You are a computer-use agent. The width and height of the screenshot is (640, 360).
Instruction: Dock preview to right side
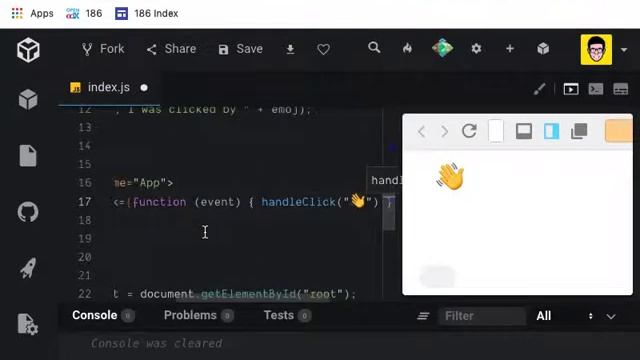[x=551, y=131]
